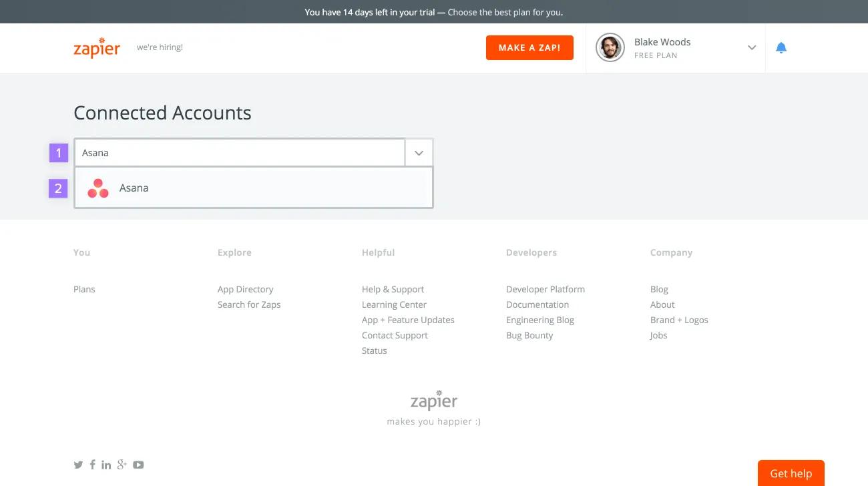Click the Zapier logo in the header

[x=97, y=47]
